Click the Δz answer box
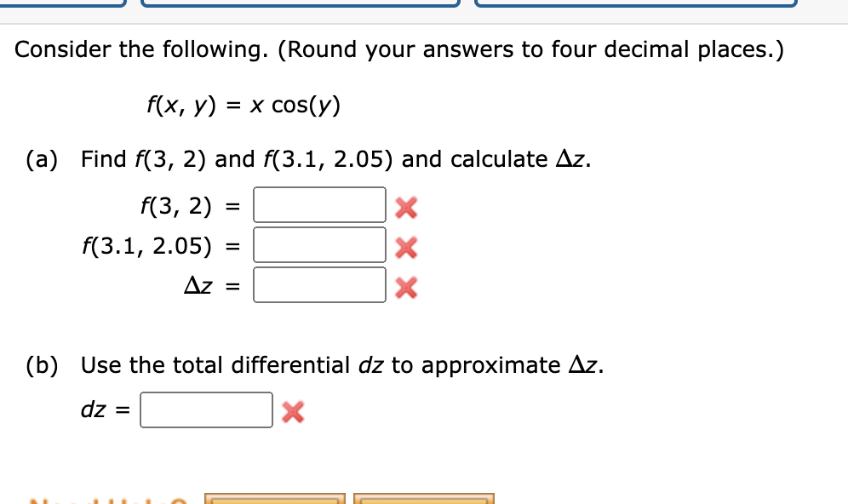848x504 pixels. click(319, 284)
